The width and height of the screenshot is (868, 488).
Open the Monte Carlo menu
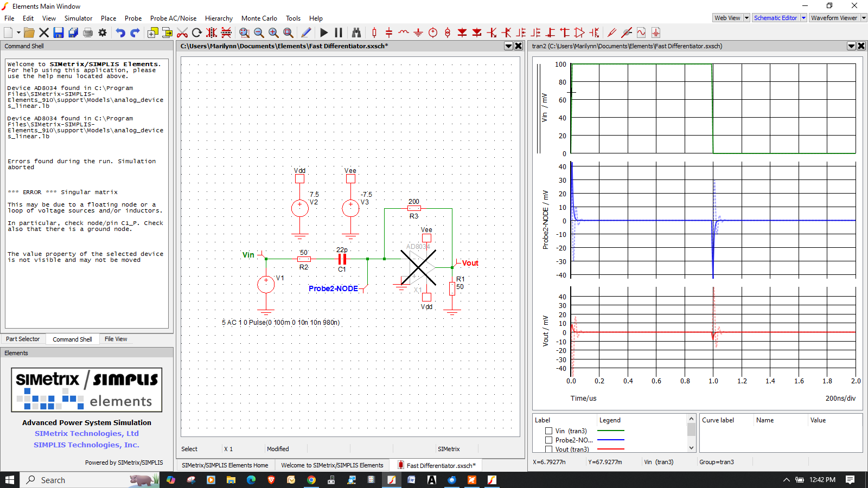(259, 18)
